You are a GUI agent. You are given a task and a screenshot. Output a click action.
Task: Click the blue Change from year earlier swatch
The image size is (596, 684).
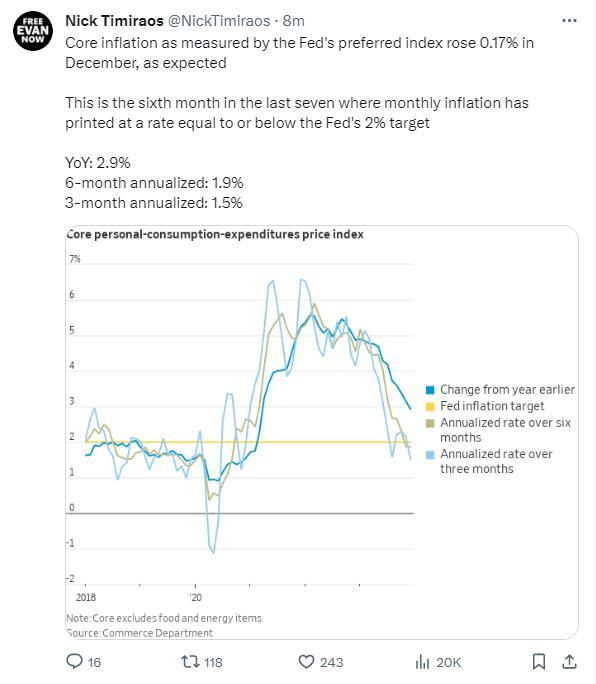(x=430, y=390)
